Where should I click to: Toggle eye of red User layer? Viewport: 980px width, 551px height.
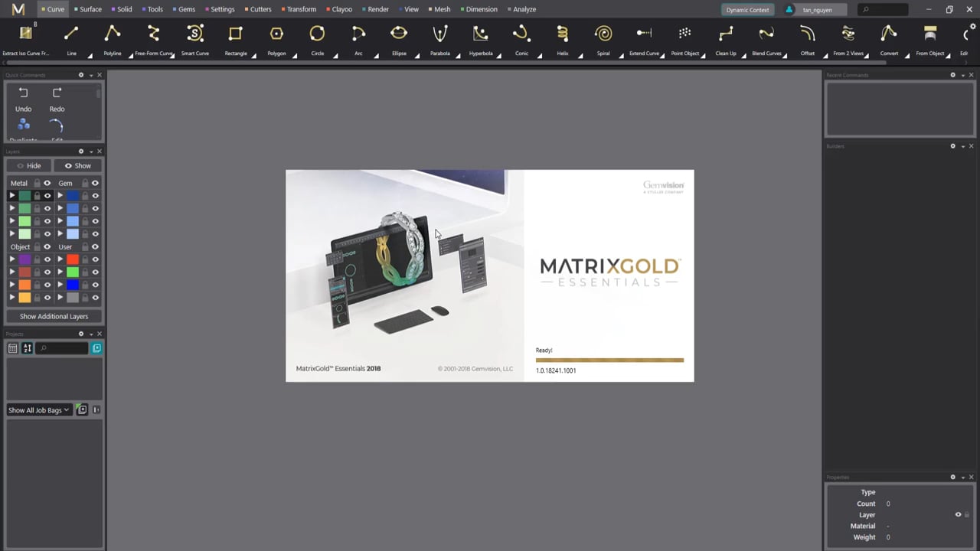pyautogui.click(x=95, y=259)
